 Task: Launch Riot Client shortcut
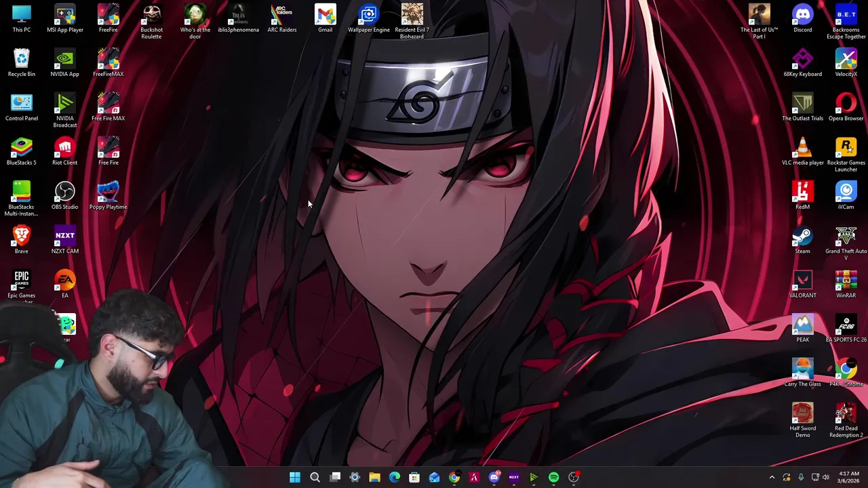65,151
